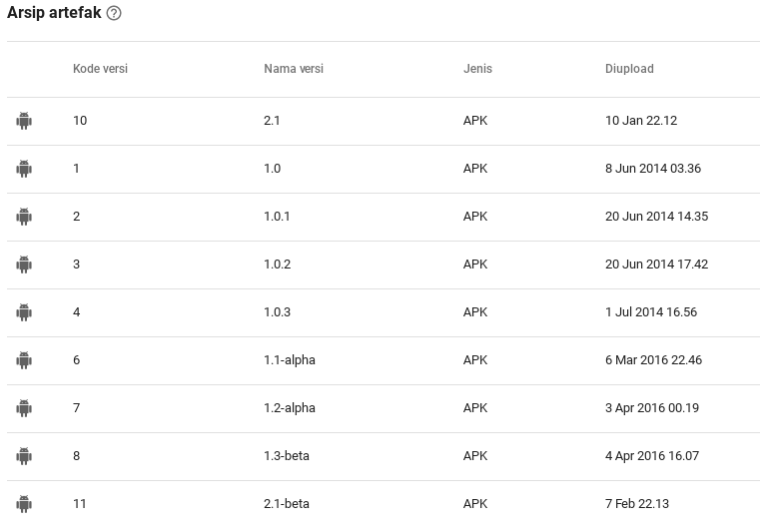Screen dimensions: 760x532
Task: Click the upload date 4 Apr 2016 16.07
Action: click(652, 456)
